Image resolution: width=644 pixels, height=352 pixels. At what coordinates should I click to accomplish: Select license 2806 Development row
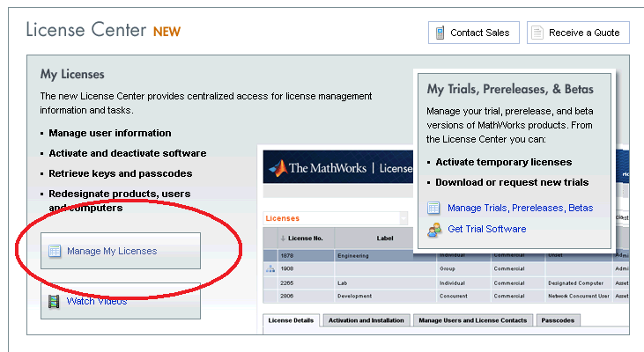click(x=446, y=296)
